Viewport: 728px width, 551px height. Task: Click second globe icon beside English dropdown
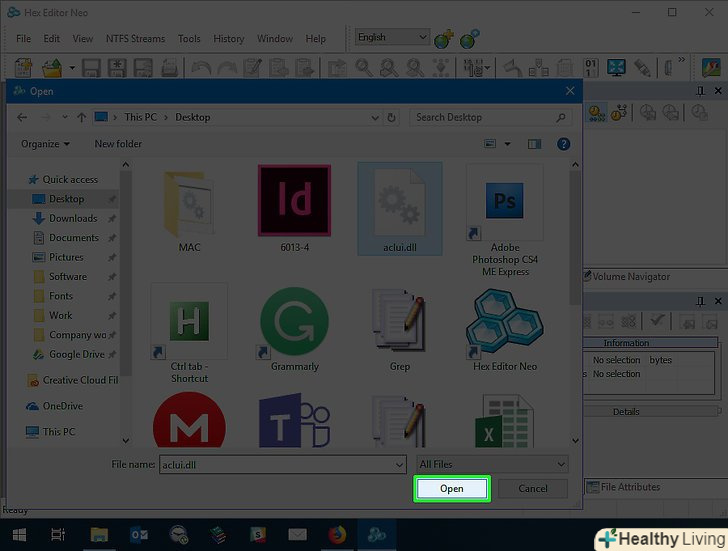(x=470, y=39)
